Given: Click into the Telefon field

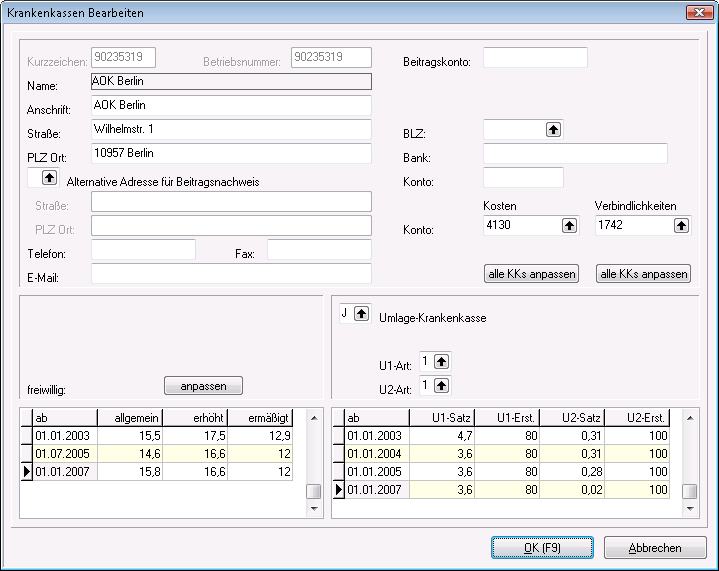Looking at the screenshot, I should [143, 250].
